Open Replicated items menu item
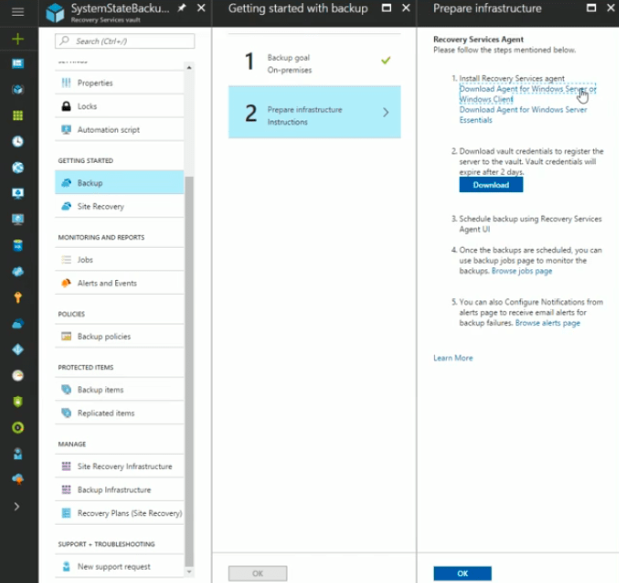Screen dimensions: 619x583 point(119,412)
